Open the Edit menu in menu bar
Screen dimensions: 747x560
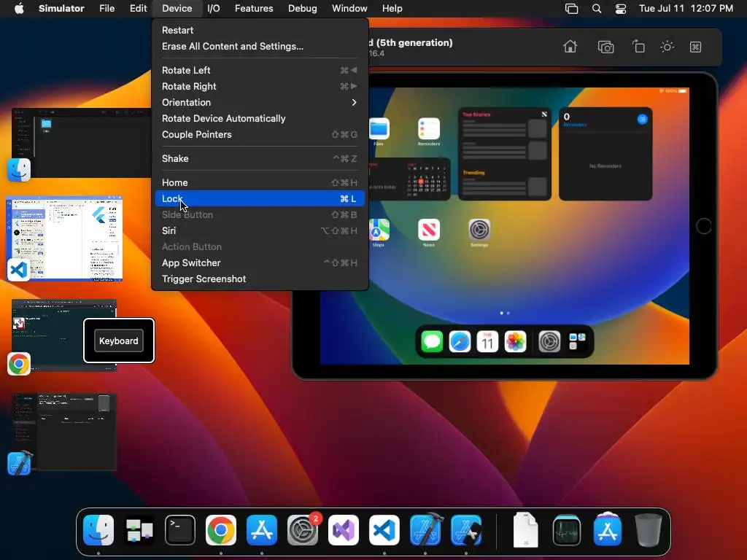[x=138, y=9]
